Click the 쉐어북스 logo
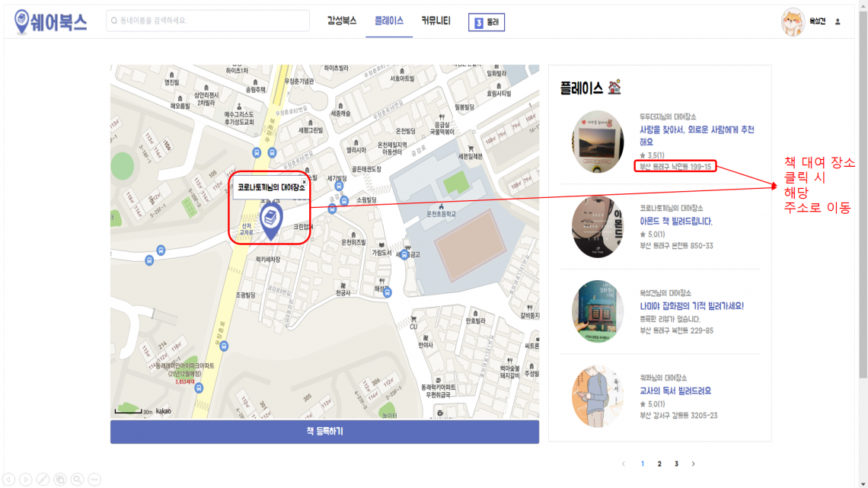The height and width of the screenshot is (488, 868). (51, 22)
